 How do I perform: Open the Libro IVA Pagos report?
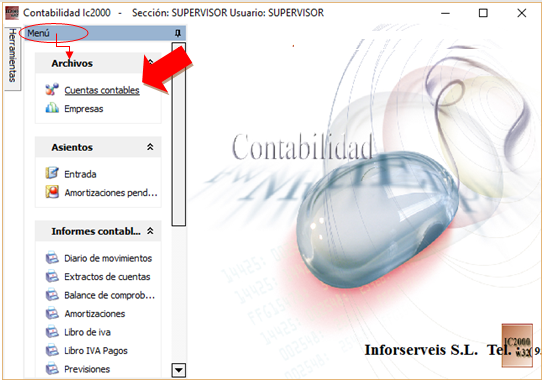click(x=96, y=351)
